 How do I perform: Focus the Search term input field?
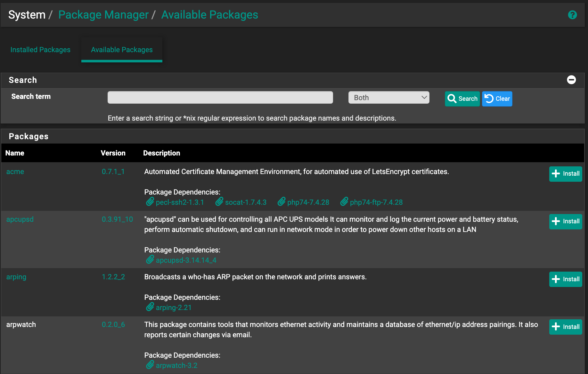tap(220, 98)
